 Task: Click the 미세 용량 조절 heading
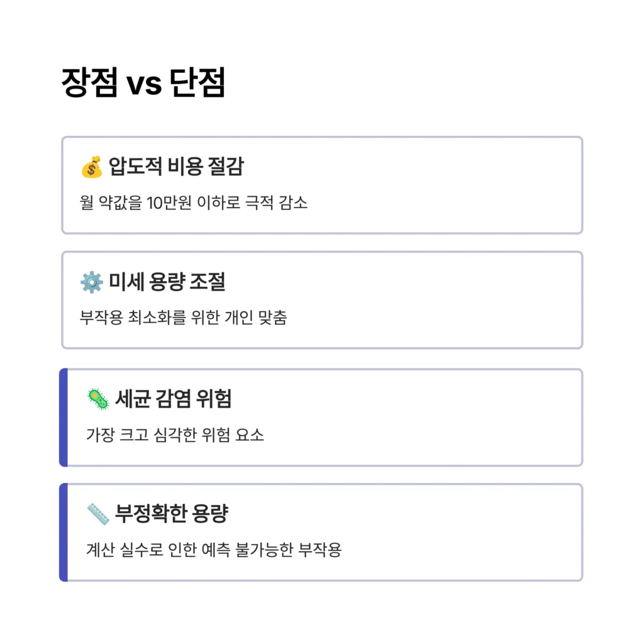pyautogui.click(x=167, y=282)
